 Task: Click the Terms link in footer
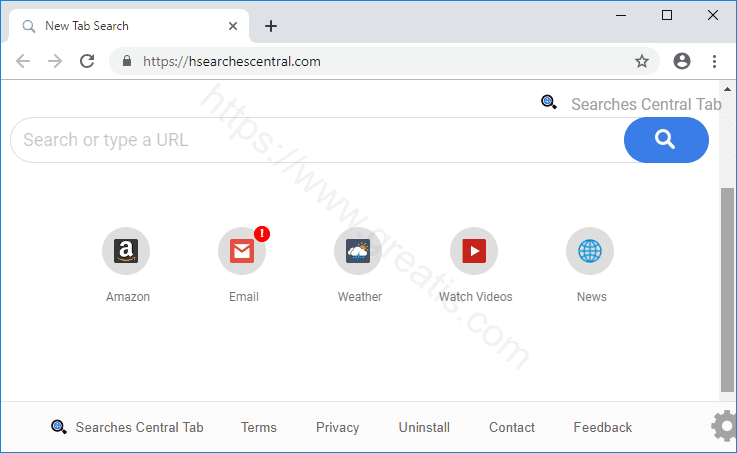258,427
